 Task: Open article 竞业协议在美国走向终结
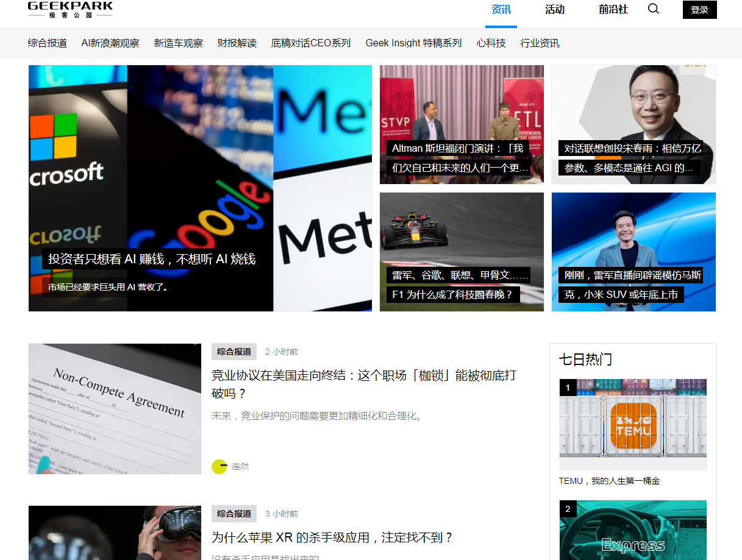(364, 384)
